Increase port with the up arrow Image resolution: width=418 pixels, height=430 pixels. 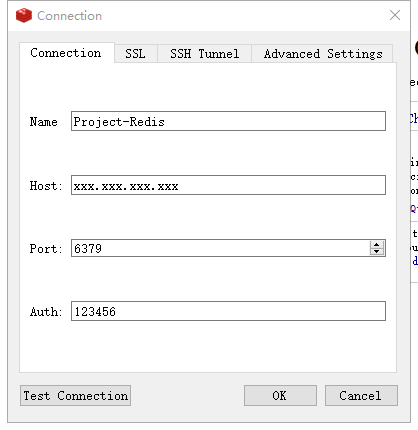click(x=377, y=244)
